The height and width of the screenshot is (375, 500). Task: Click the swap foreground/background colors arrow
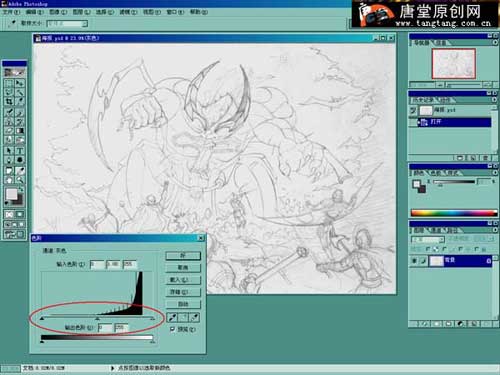pos(21,190)
